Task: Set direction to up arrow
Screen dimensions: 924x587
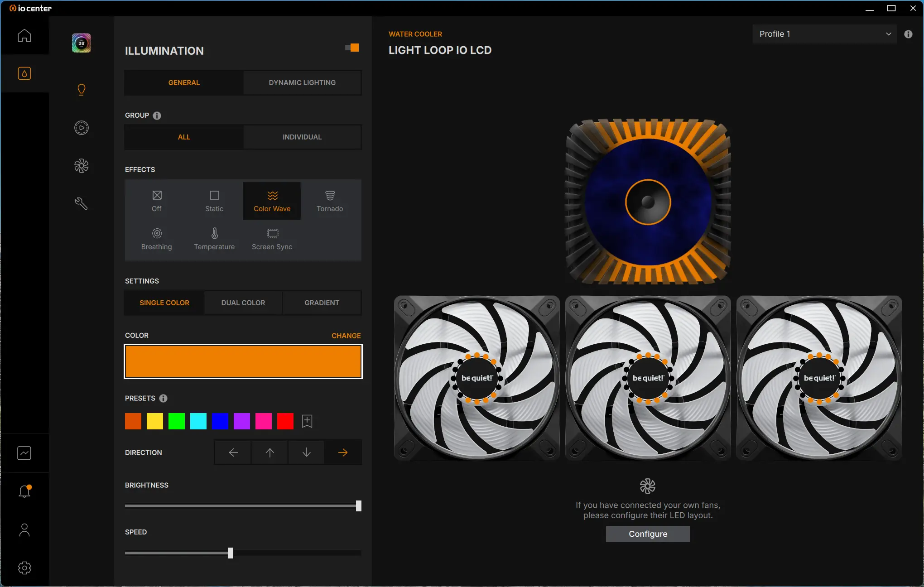Action: pyautogui.click(x=270, y=452)
